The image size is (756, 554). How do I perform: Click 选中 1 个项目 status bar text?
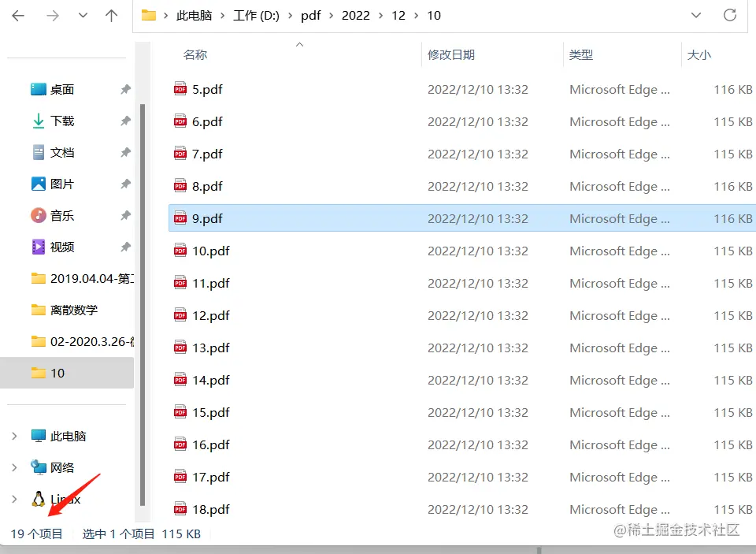(x=119, y=534)
